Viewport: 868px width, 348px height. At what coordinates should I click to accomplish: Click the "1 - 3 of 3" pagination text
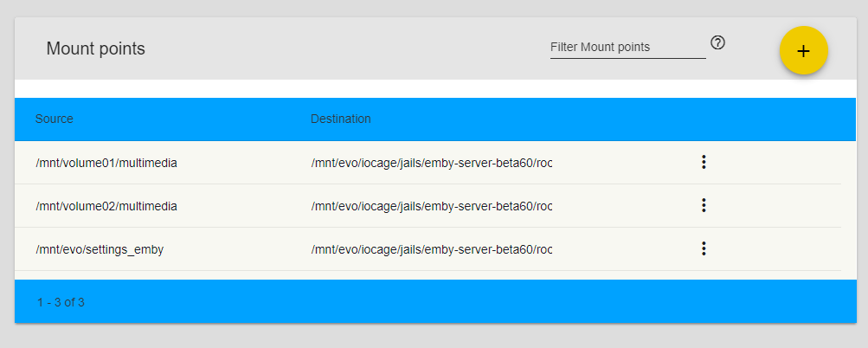pyautogui.click(x=61, y=302)
